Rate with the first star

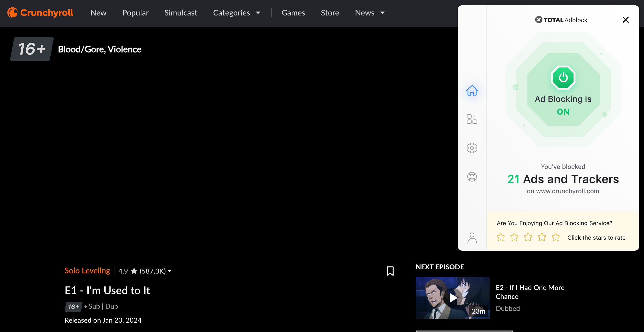(501, 237)
